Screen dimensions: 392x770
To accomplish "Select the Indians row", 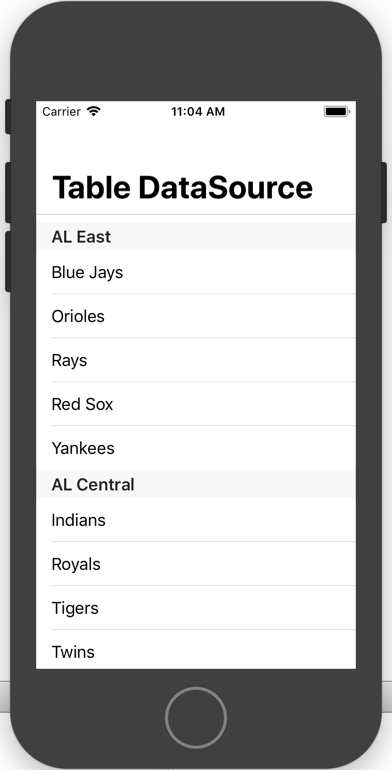I will coord(196,520).
